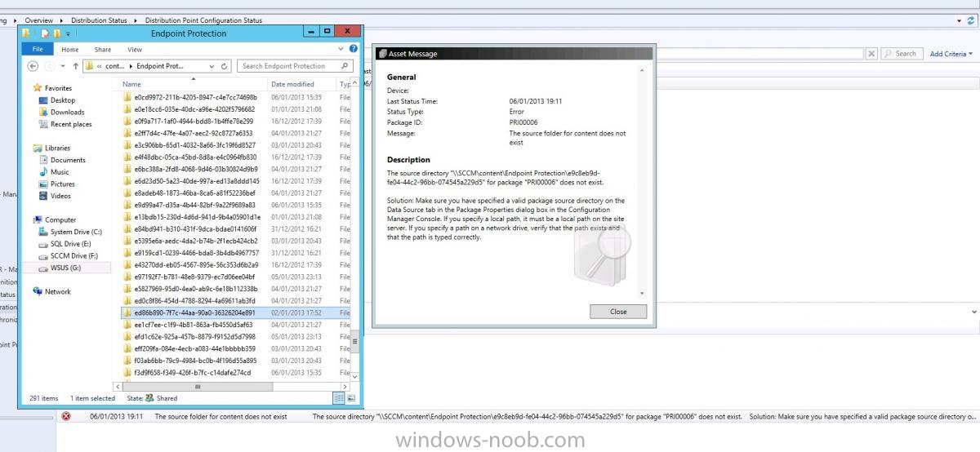Open Pictures library

coord(63,184)
